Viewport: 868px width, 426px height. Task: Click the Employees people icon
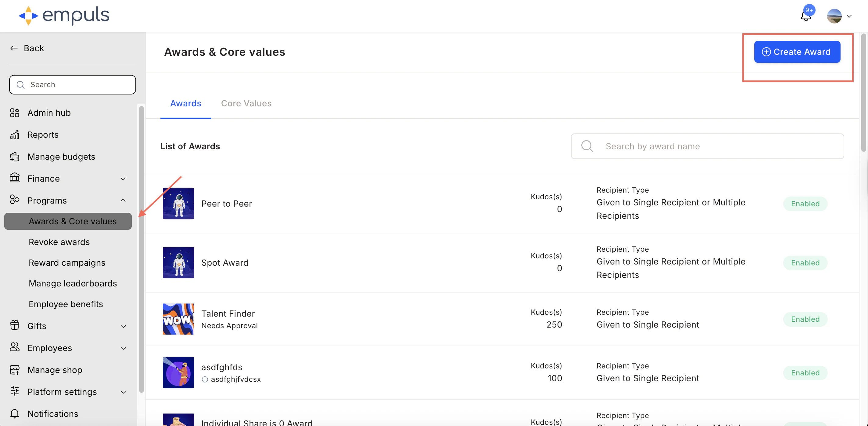point(15,347)
